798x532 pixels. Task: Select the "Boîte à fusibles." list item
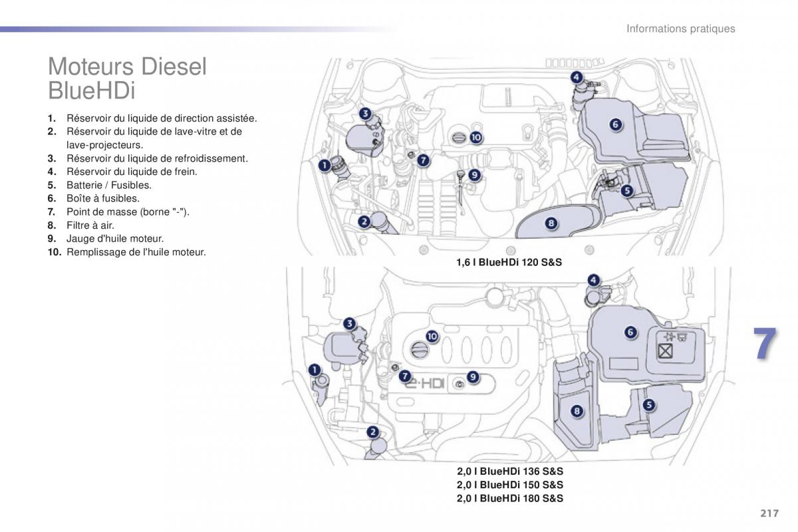94,198
